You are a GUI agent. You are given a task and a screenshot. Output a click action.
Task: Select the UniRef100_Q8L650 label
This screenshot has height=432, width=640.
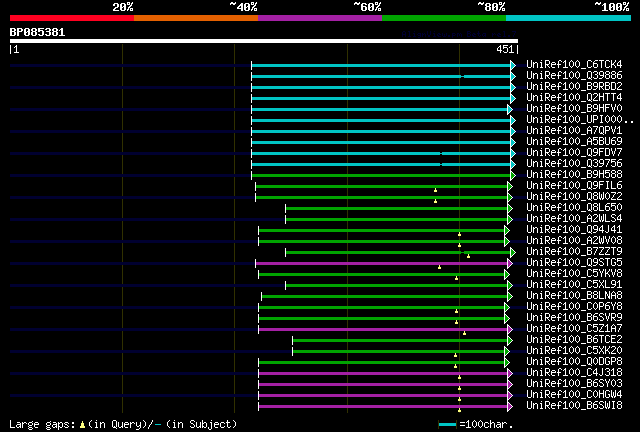click(x=574, y=208)
